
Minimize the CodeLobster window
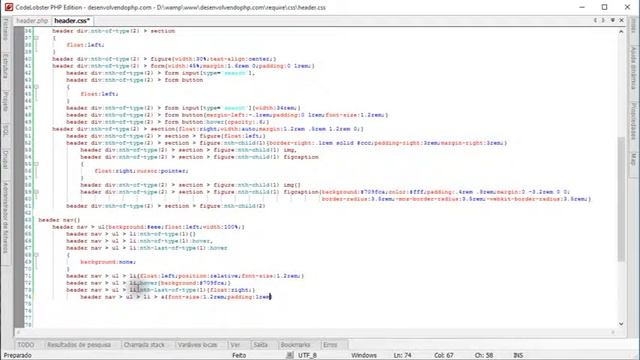coord(582,7)
